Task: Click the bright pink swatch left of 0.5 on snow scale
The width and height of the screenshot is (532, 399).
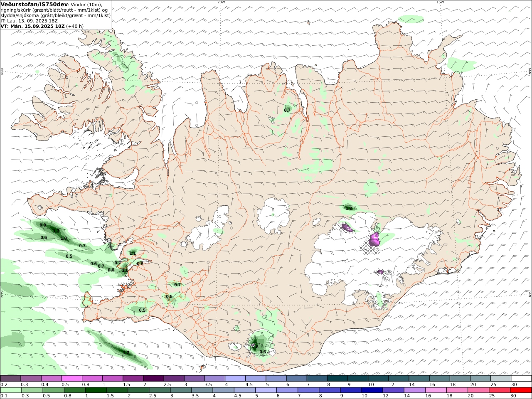Action: point(71,379)
